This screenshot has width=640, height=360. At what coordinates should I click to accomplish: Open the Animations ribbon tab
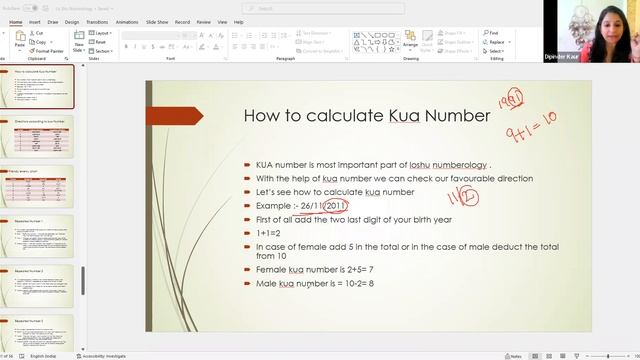(x=127, y=22)
